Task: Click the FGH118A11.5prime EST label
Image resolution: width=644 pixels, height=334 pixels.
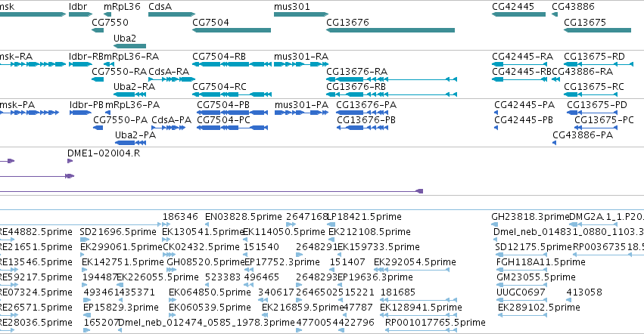Action: (541, 261)
